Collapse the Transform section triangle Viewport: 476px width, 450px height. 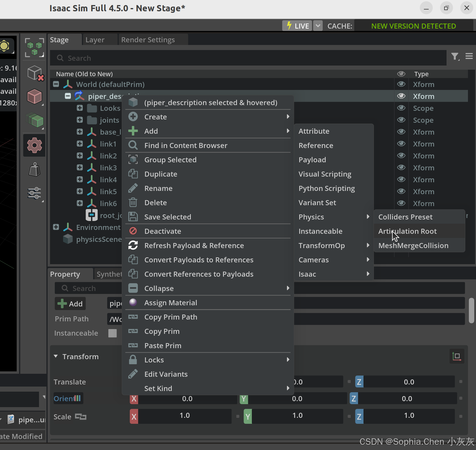[56, 356]
